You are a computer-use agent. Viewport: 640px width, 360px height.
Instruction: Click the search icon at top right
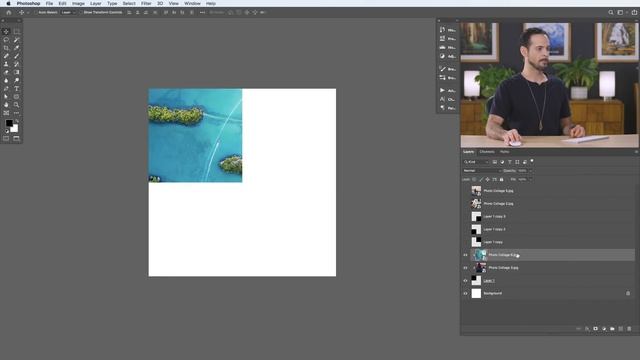[611, 12]
